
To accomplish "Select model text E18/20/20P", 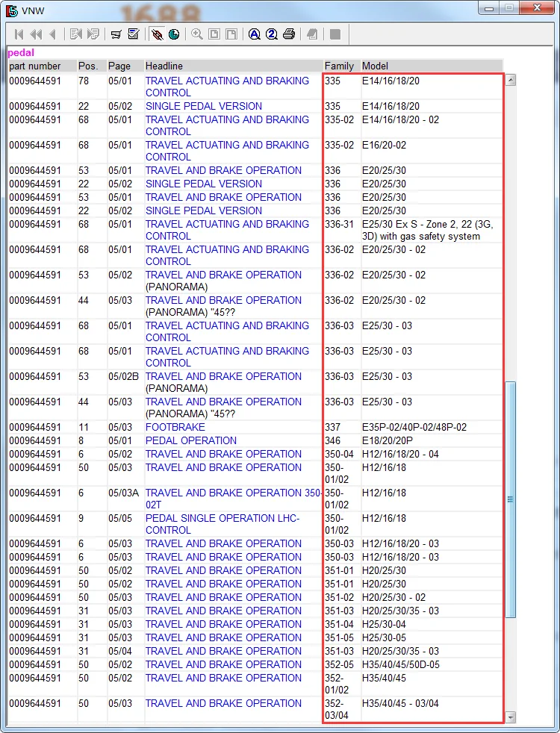I will click(387, 441).
